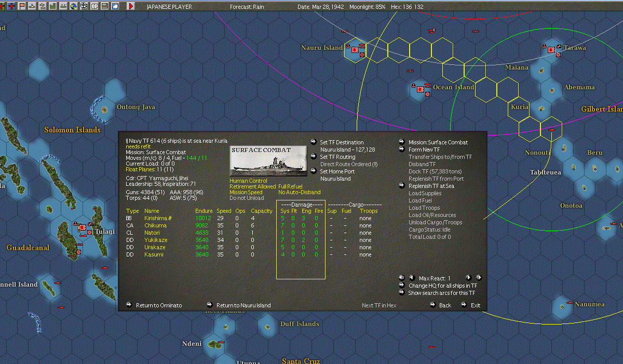623x364 pixels.
Task: Open the flag (bases list) toolbar icon
Action: 22,6
